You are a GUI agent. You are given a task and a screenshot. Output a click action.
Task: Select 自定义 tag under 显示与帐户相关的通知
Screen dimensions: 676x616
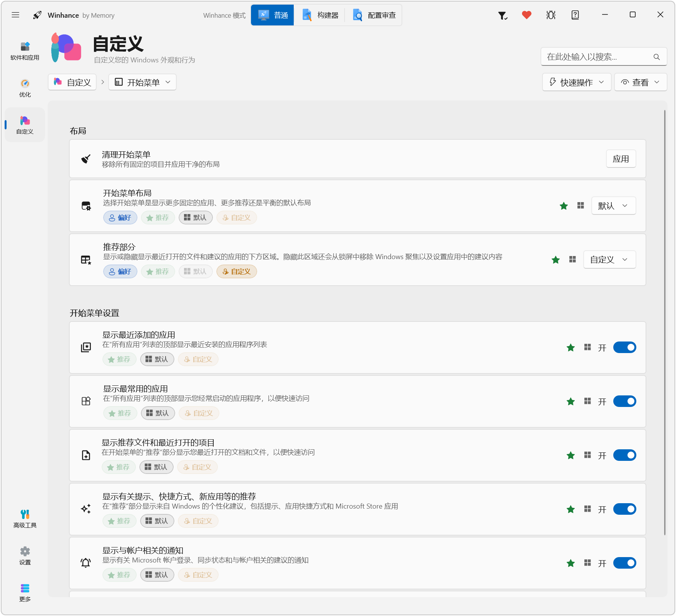[x=198, y=575]
